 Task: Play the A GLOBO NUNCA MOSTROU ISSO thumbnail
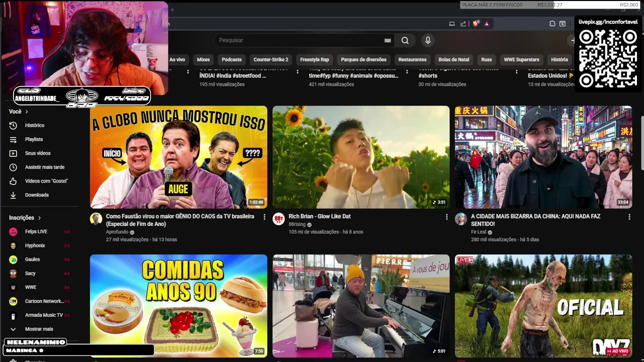[x=179, y=157]
